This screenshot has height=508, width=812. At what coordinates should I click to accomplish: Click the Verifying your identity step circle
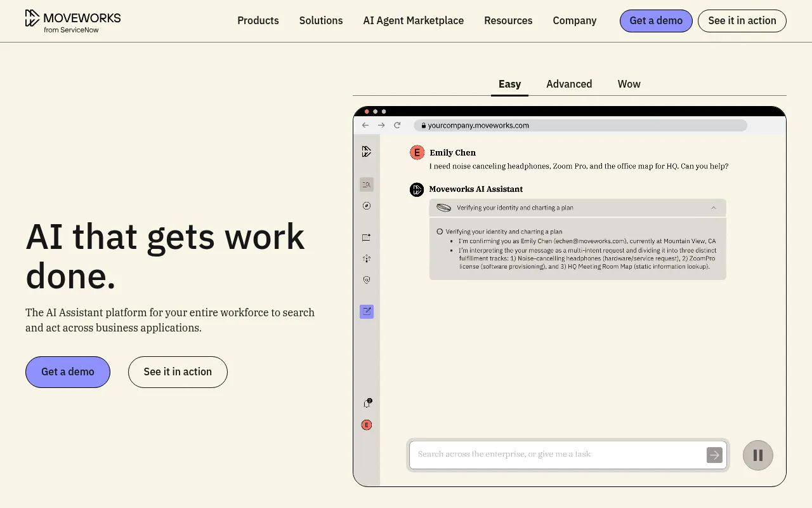point(440,232)
